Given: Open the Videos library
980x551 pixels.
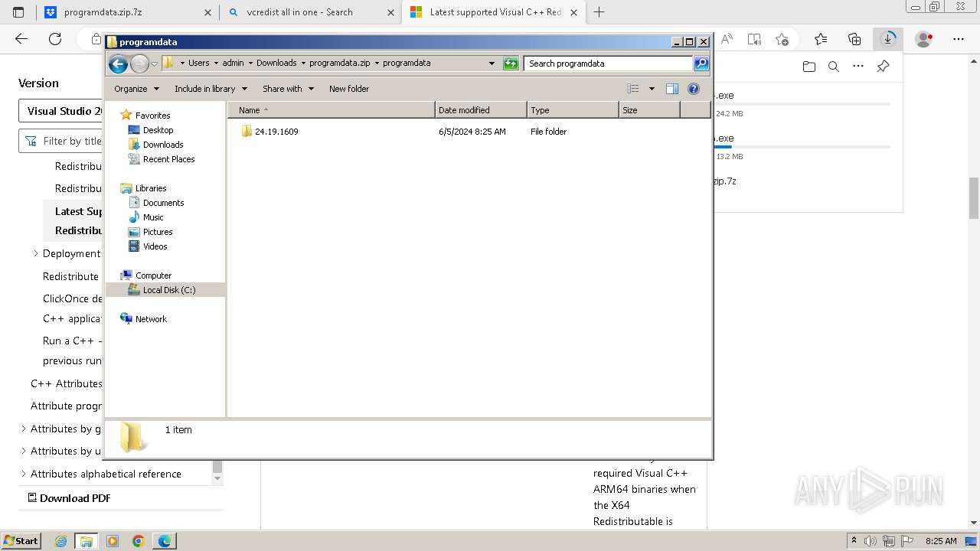Looking at the screenshot, I should [155, 246].
